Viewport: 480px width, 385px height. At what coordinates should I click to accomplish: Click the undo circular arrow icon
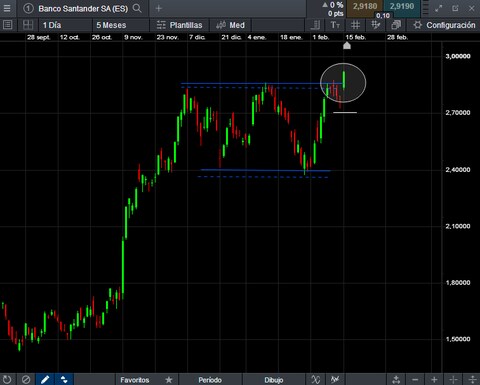pos(7,379)
